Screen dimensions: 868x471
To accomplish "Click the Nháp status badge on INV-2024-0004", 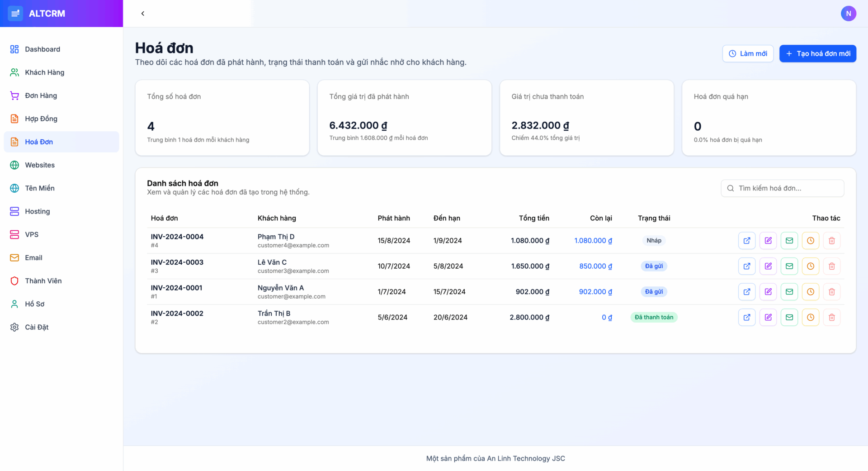I will (654, 240).
